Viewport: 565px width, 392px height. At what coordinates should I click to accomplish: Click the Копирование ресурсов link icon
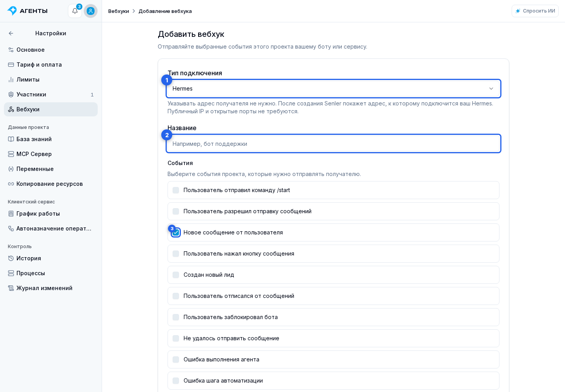11,184
